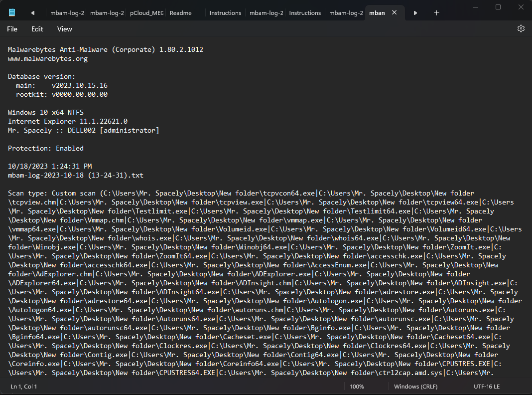Switch to the pCloud_MEG tab
The image size is (532, 395).
point(146,13)
